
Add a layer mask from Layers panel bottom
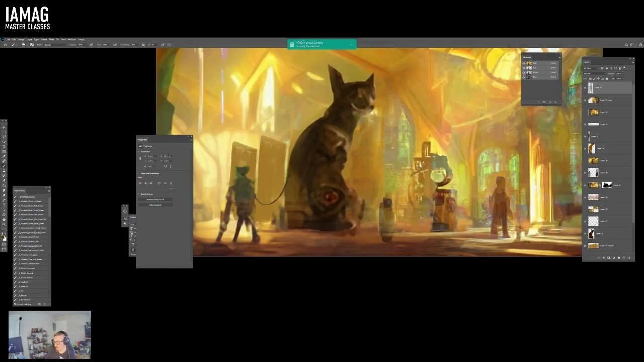609,258
